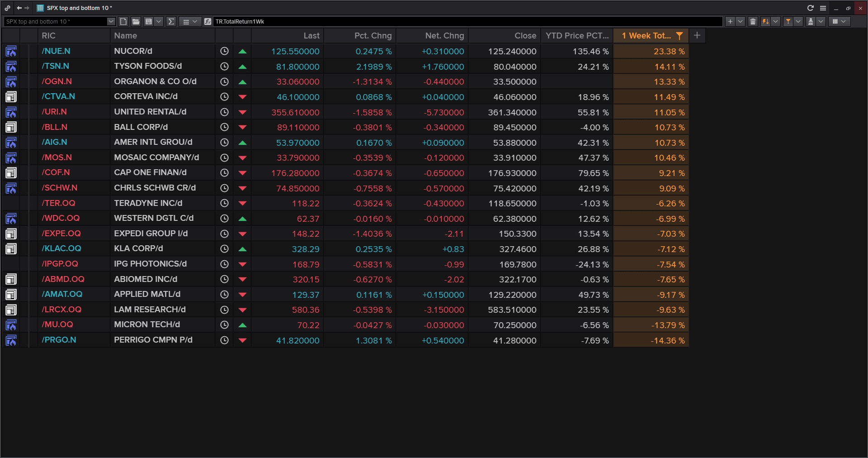The width and height of the screenshot is (868, 458).
Task: Refresh the monitor with the reload icon
Action: 811,8
